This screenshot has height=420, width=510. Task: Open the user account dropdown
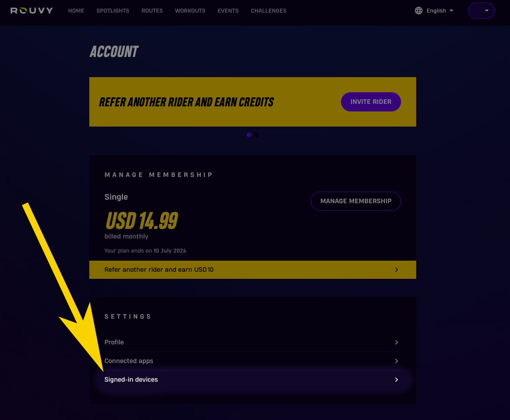(x=481, y=11)
